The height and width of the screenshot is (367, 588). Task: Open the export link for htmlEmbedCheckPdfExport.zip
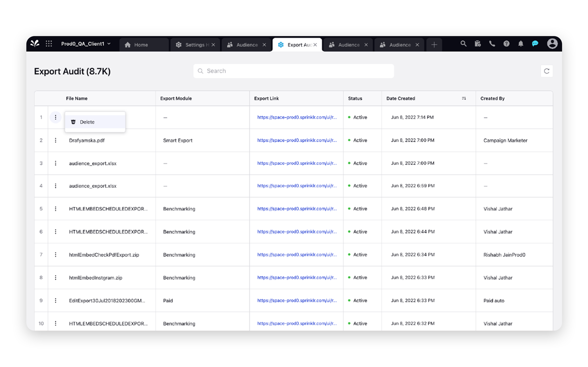pos(297,255)
